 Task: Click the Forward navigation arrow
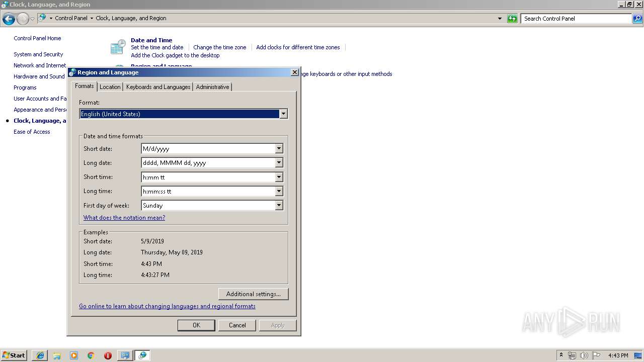(23, 19)
